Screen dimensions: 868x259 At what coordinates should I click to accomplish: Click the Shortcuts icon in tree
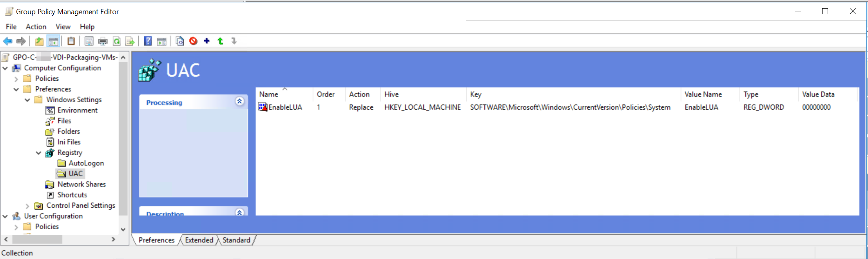pos(50,195)
